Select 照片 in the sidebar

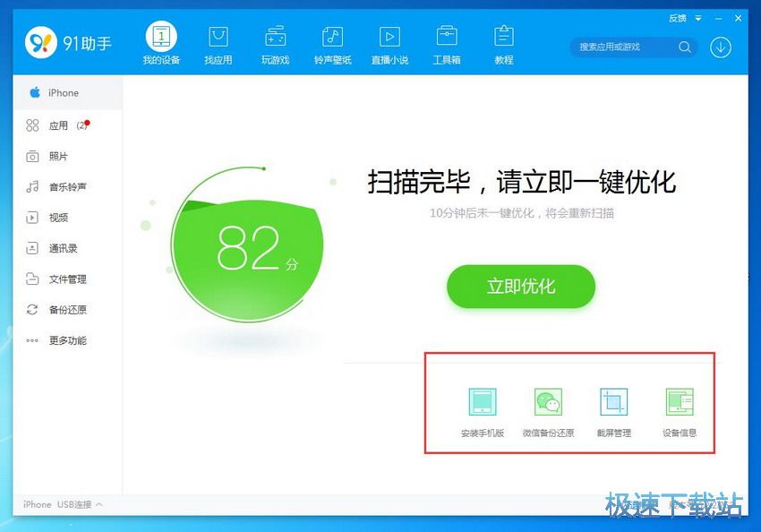pos(67,157)
